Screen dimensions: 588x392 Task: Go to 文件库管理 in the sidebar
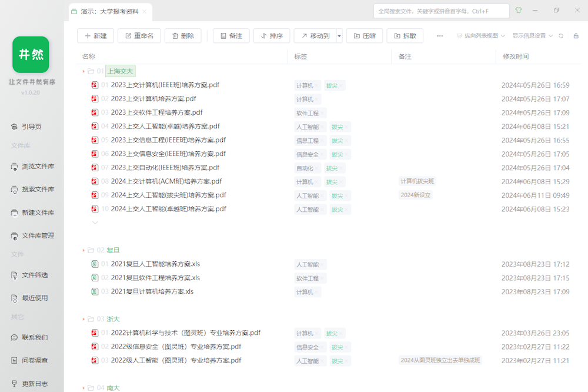pyautogui.click(x=38, y=235)
